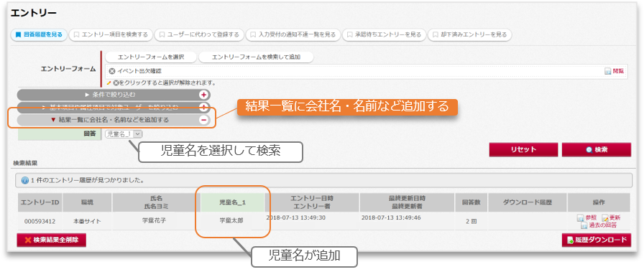Click 最終更新日時 column header
Image resolution: width=644 pixels, height=272 pixels.
coord(407,202)
